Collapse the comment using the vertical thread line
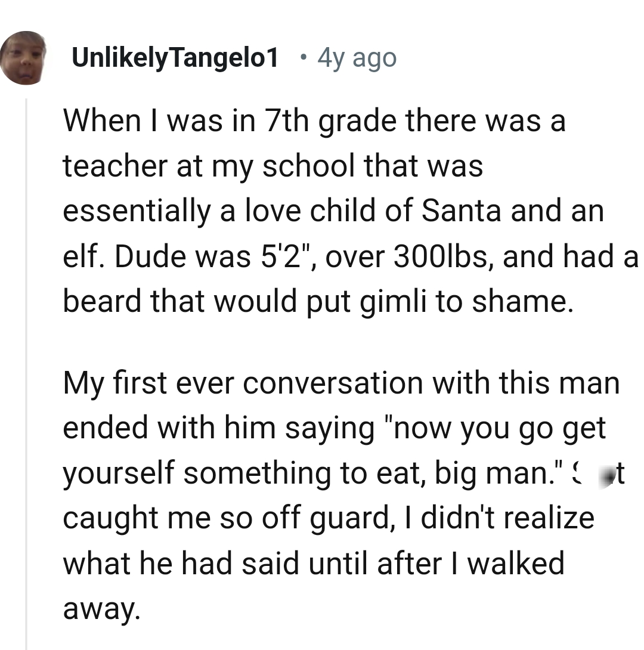The image size is (644, 650). point(26,370)
